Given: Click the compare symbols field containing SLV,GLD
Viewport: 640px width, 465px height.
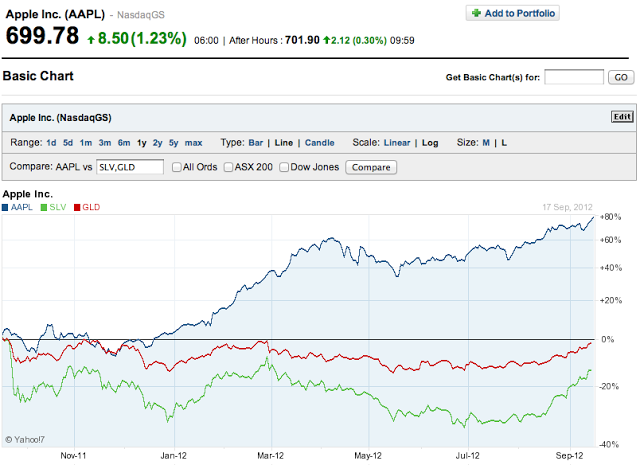Looking at the screenshot, I should 130,167.
